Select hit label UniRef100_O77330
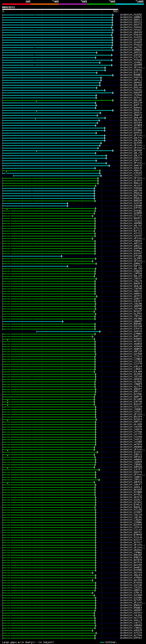This screenshot has height=644, width=146. (x=131, y=216)
